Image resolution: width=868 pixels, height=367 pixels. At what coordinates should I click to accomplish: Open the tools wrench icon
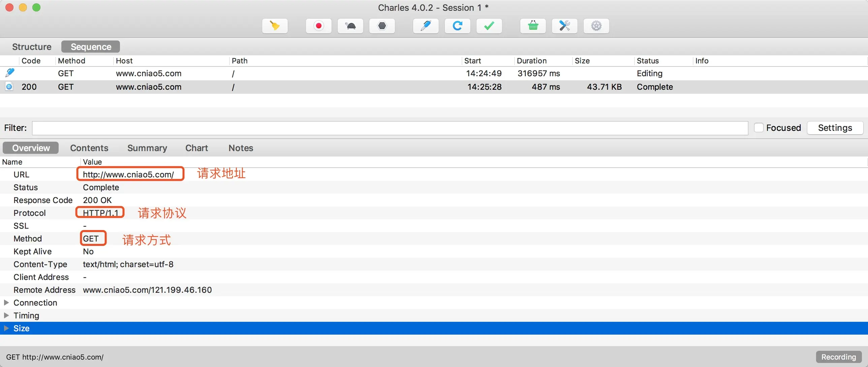tap(564, 26)
